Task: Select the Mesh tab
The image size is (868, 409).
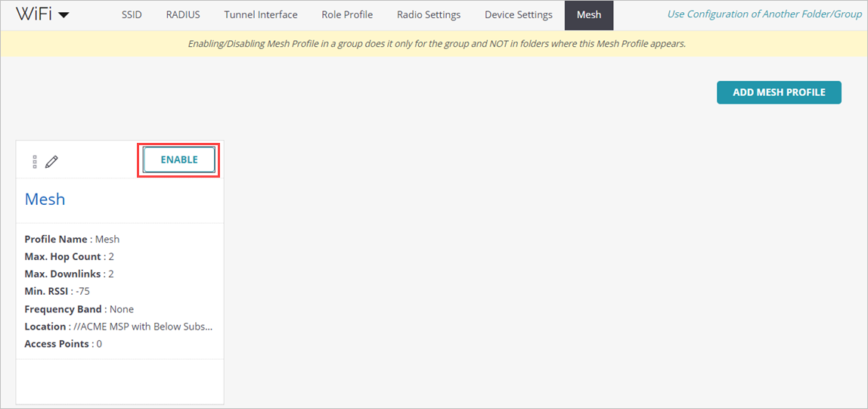Action: (x=589, y=15)
